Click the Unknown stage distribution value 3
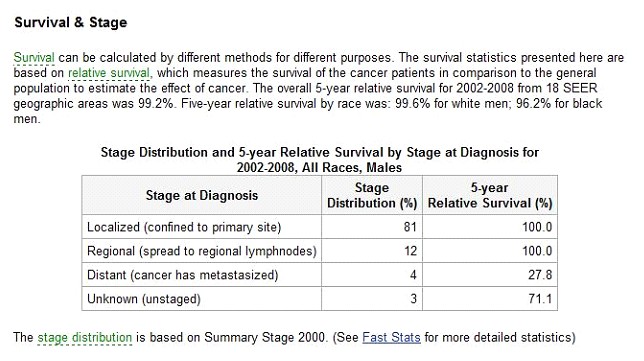Screen dimensions: 644x361 tap(414, 299)
